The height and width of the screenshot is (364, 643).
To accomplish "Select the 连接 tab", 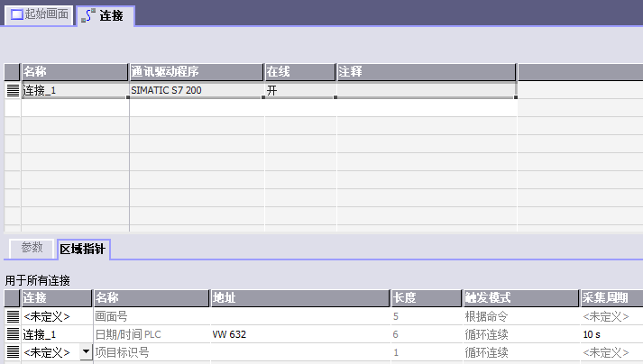I will tap(106, 15).
